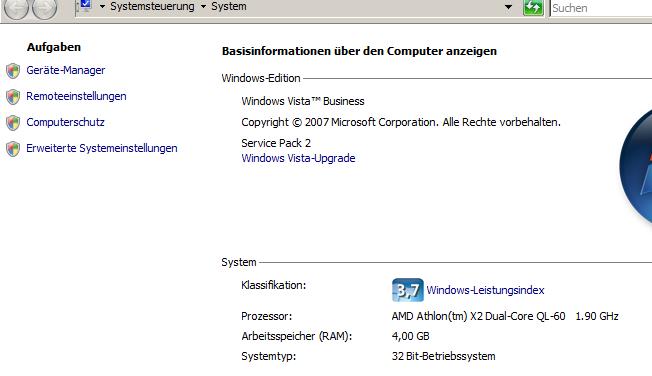The width and height of the screenshot is (652, 376).
Task: Open the Windows-Leistungsindex link
Action: [485, 290]
